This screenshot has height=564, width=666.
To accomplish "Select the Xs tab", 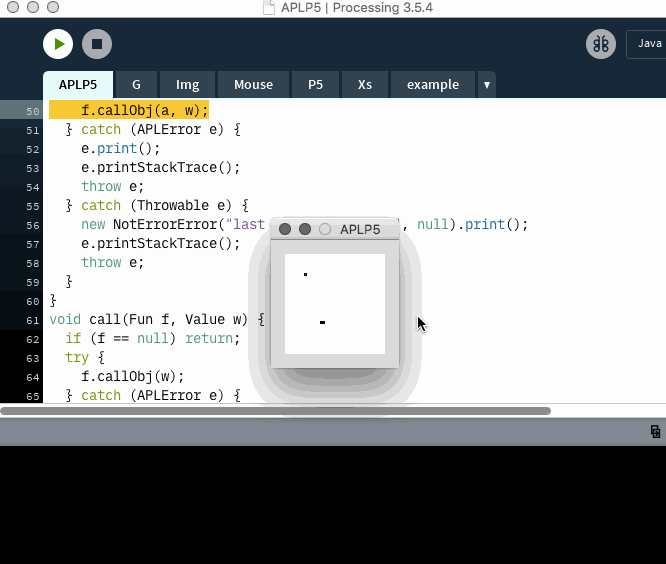I will [364, 85].
